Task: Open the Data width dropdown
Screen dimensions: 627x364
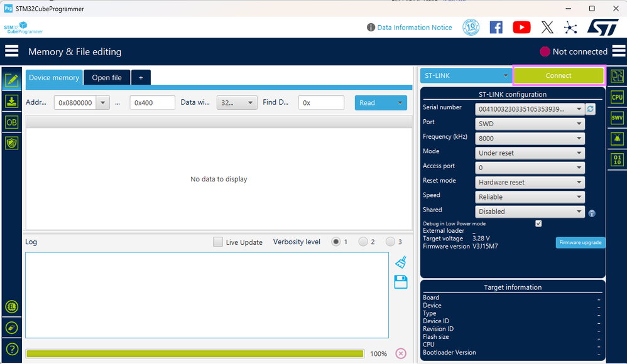Action: tap(237, 103)
